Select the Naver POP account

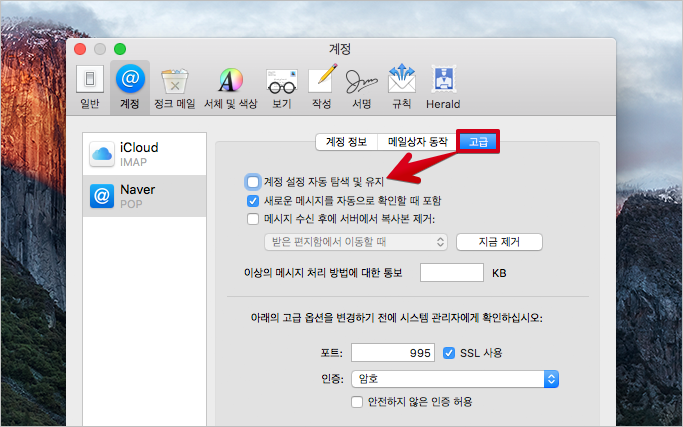(x=144, y=196)
